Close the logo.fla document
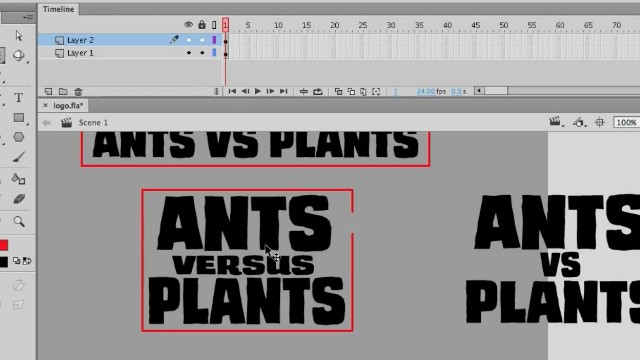 45,105
